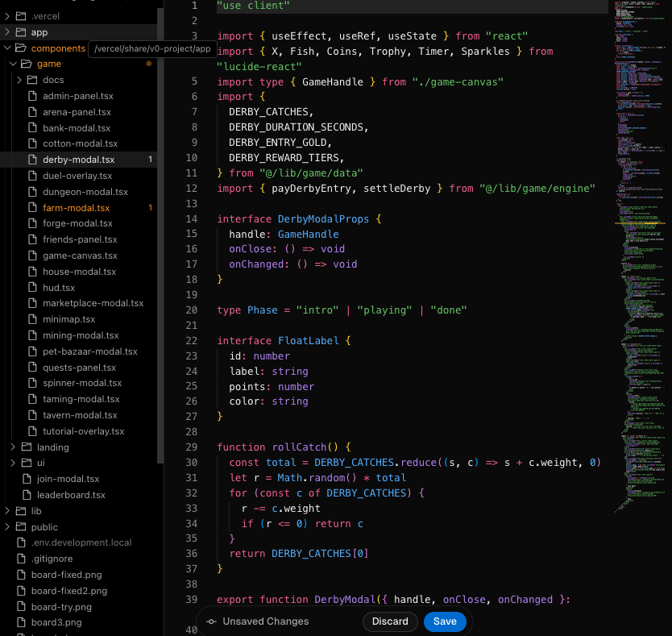Image resolution: width=672 pixels, height=636 pixels.
Task: Open mining-modal.tsx in the file tree
Action: tap(81, 335)
